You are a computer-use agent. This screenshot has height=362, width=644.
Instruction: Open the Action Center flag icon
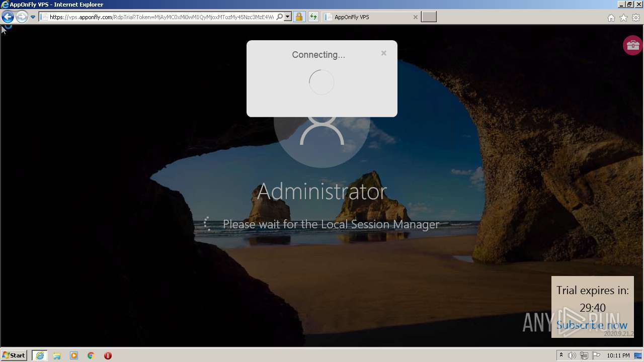(596, 355)
